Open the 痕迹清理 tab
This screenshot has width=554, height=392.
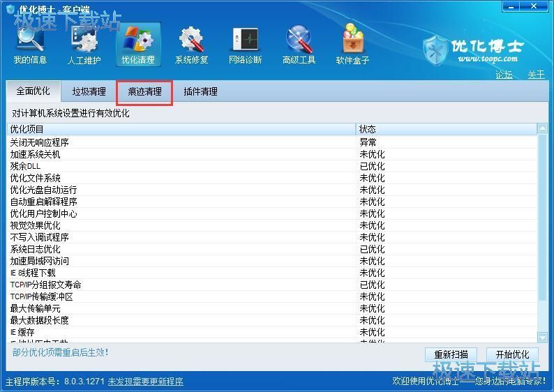pyautogui.click(x=144, y=91)
